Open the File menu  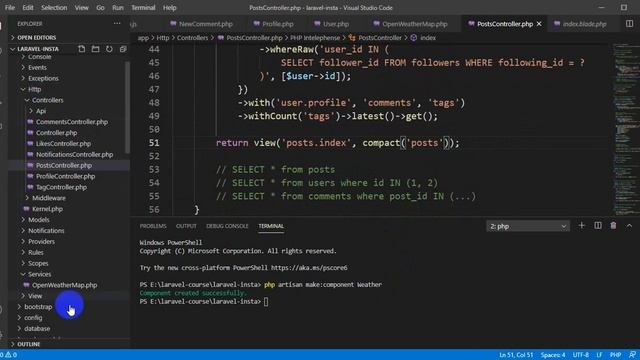point(10,8)
